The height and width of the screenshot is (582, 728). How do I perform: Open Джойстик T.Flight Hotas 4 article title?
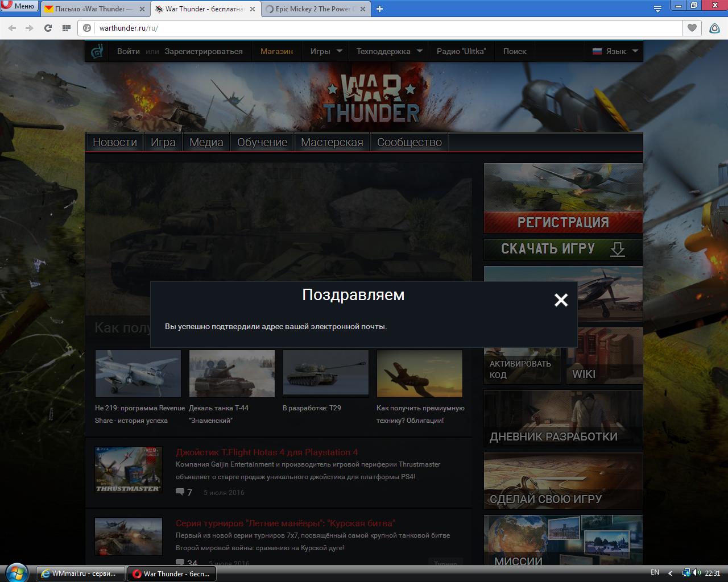click(267, 452)
